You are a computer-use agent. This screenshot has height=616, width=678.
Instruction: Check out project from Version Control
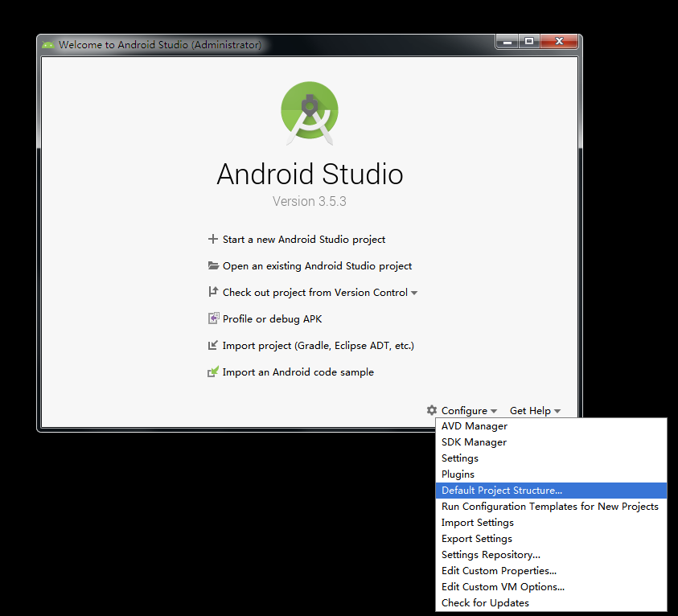[x=314, y=293]
